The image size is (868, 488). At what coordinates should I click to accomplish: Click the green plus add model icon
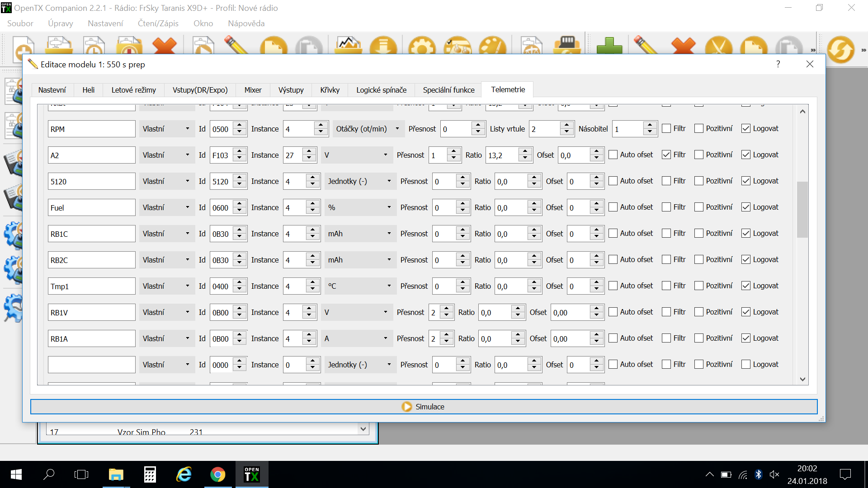pos(609,47)
